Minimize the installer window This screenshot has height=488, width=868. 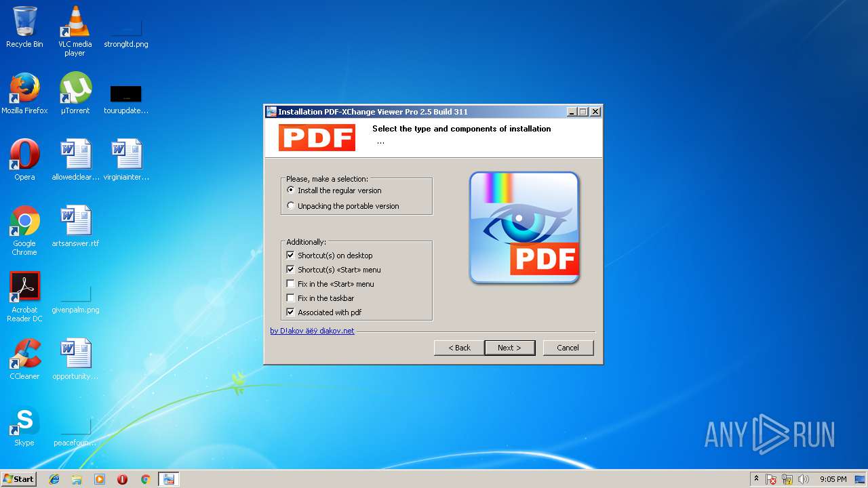click(x=572, y=112)
